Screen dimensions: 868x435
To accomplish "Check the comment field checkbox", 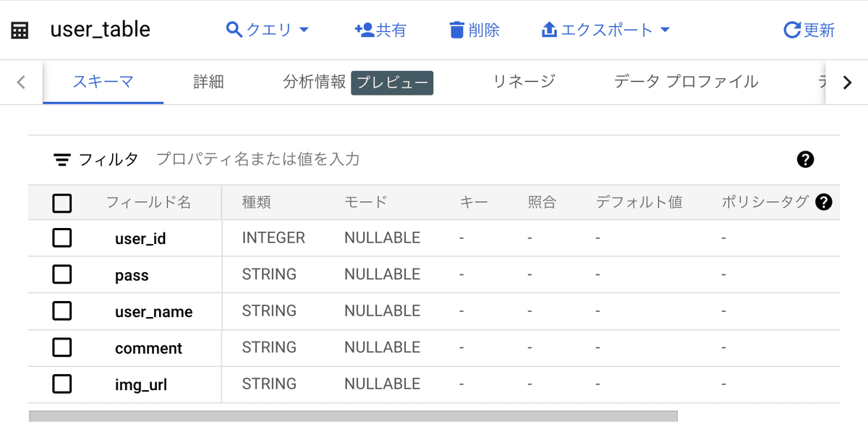I will point(62,347).
